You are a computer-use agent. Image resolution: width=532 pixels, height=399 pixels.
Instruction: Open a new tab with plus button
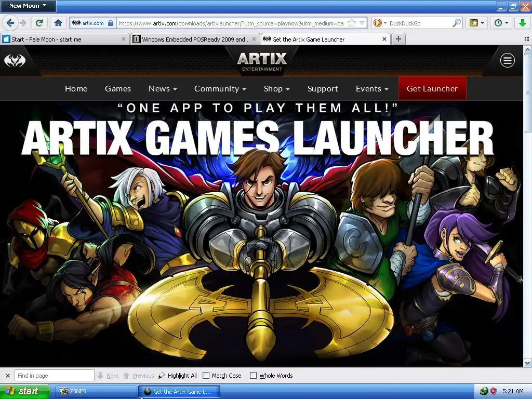[x=398, y=39]
